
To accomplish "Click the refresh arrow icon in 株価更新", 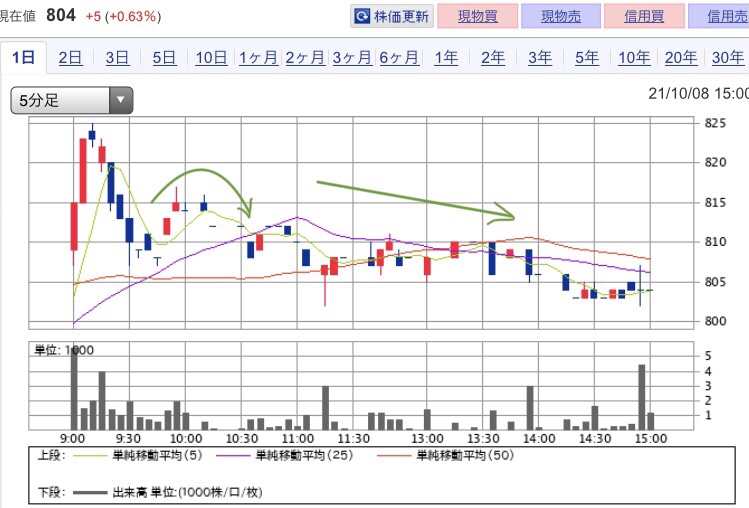I will [362, 16].
